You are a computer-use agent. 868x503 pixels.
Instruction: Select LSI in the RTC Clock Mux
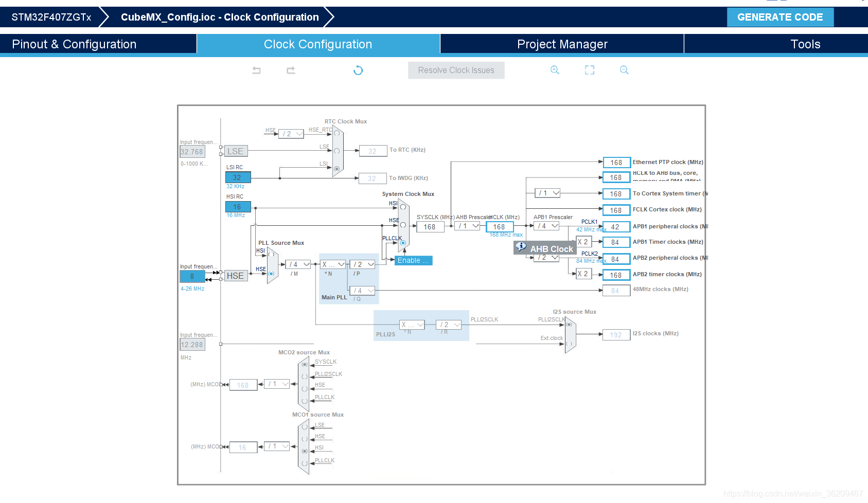(336, 168)
